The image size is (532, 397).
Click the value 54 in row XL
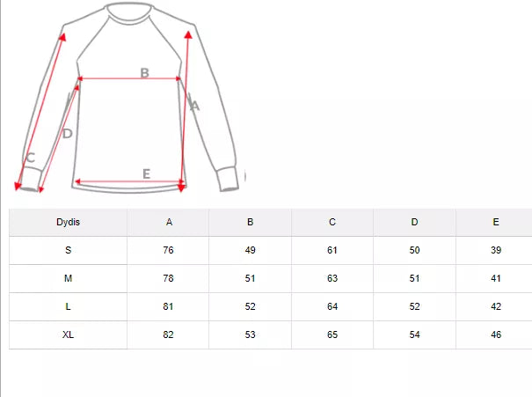click(x=414, y=335)
